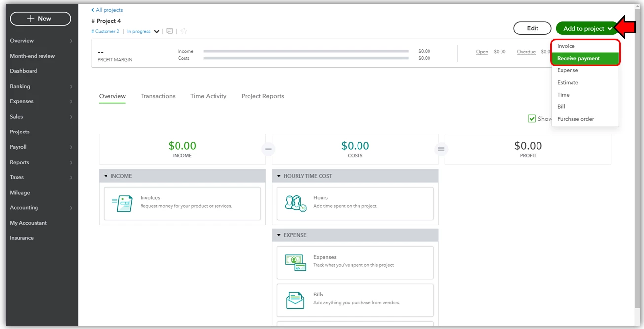Image resolution: width=644 pixels, height=329 pixels.
Task: Click the $0.00 INCOME summary box
Action: click(182, 149)
